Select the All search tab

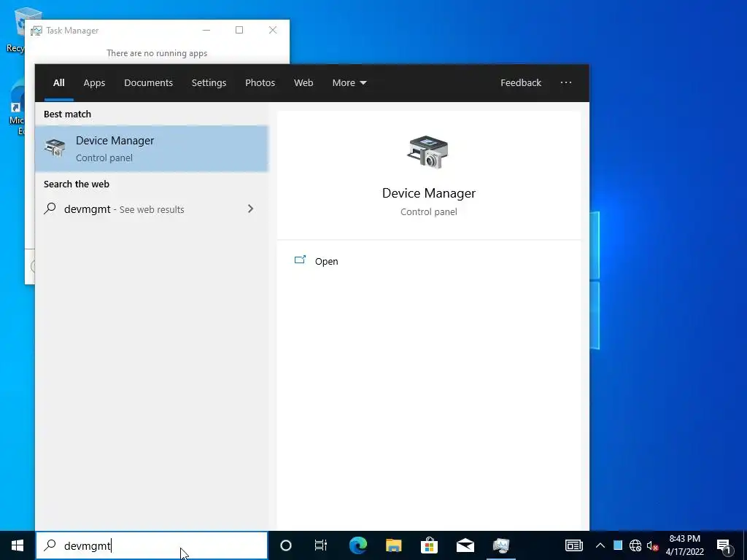coord(58,82)
